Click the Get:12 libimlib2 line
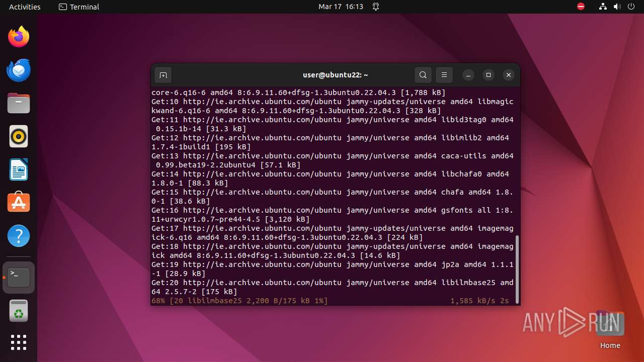The image size is (644, 362). pos(330,142)
